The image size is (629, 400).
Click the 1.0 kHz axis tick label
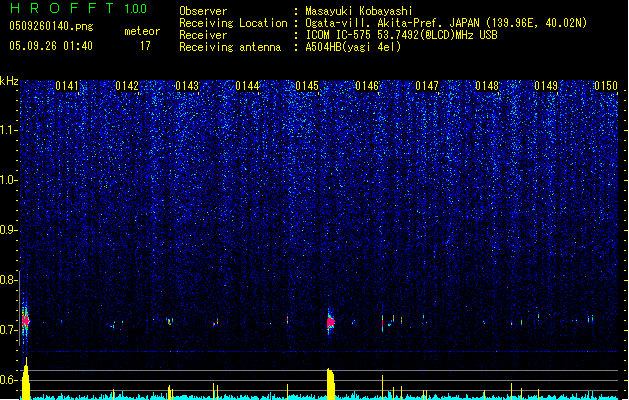[x=8, y=180]
